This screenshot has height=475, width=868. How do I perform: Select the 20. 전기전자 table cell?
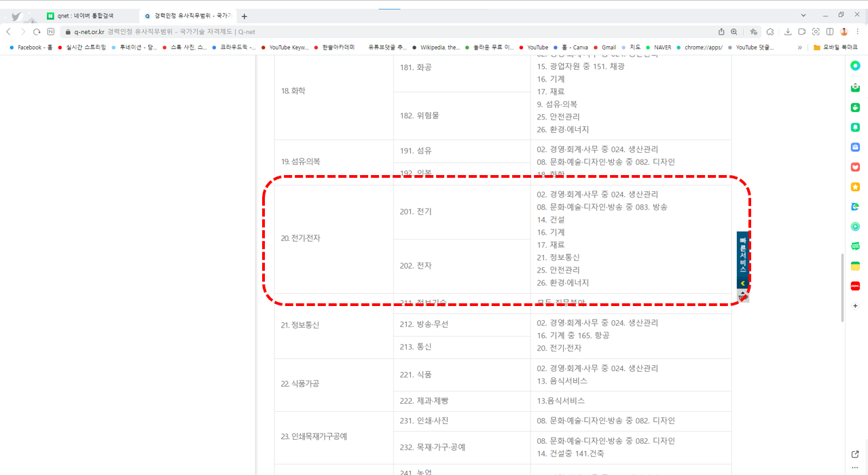333,239
